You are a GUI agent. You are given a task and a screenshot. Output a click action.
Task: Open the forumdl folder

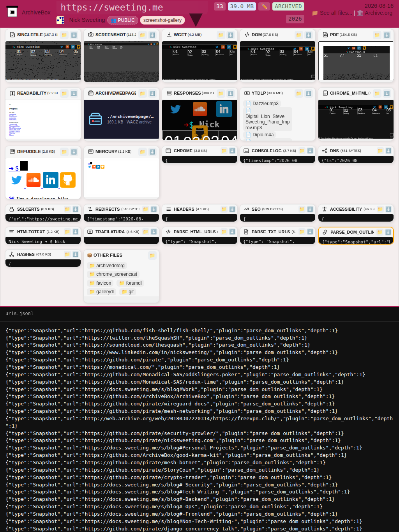131,283
